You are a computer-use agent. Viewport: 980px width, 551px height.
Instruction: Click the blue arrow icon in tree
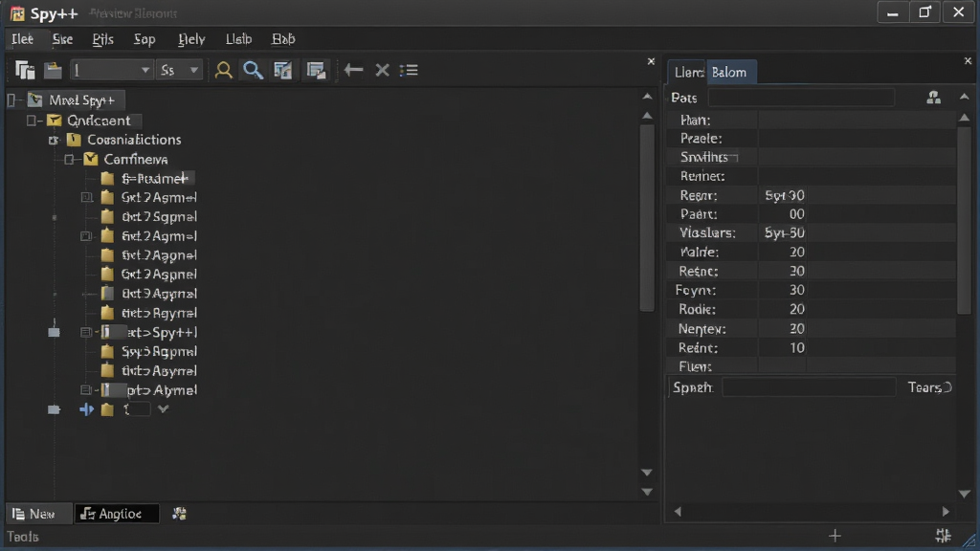tap(86, 409)
